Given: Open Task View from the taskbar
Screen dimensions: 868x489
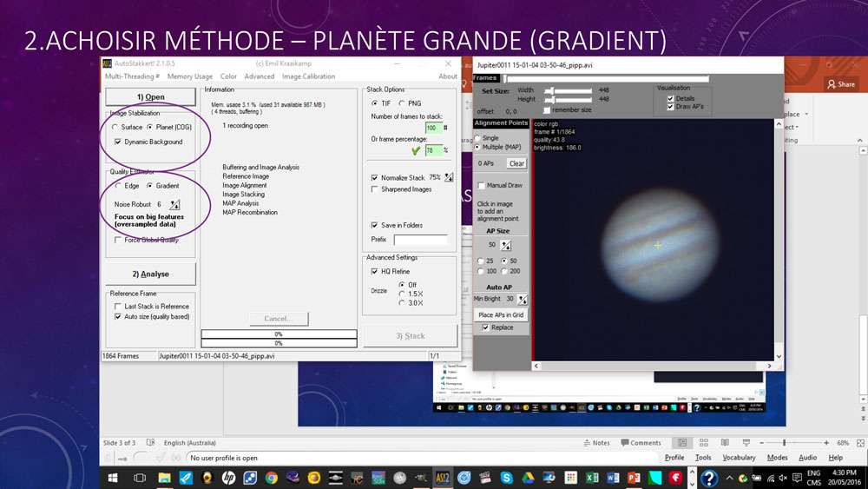Looking at the screenshot, I should click(x=140, y=478).
